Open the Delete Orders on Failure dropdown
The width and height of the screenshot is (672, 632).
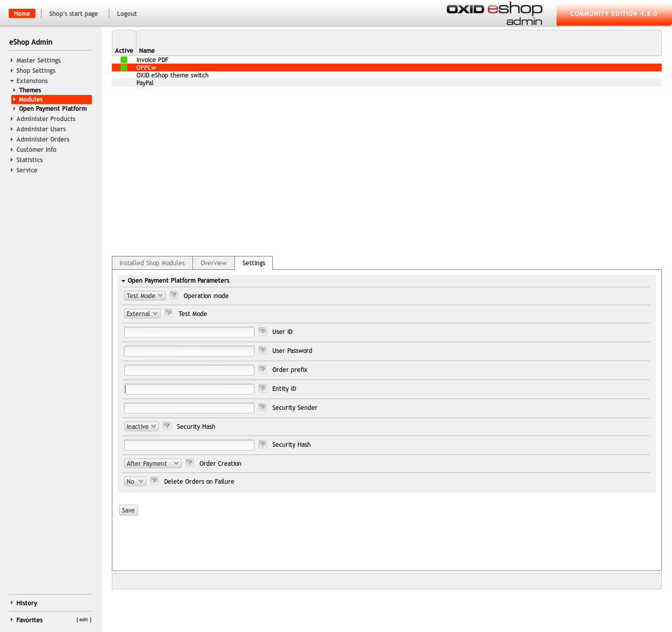click(x=135, y=481)
